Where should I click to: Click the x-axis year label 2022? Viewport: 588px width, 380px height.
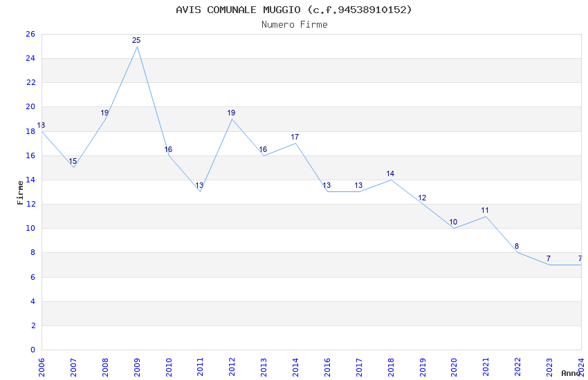(x=518, y=368)
